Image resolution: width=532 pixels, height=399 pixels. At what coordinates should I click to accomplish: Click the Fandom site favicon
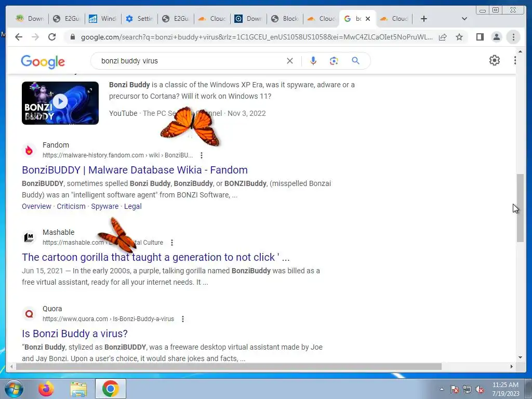(x=29, y=150)
